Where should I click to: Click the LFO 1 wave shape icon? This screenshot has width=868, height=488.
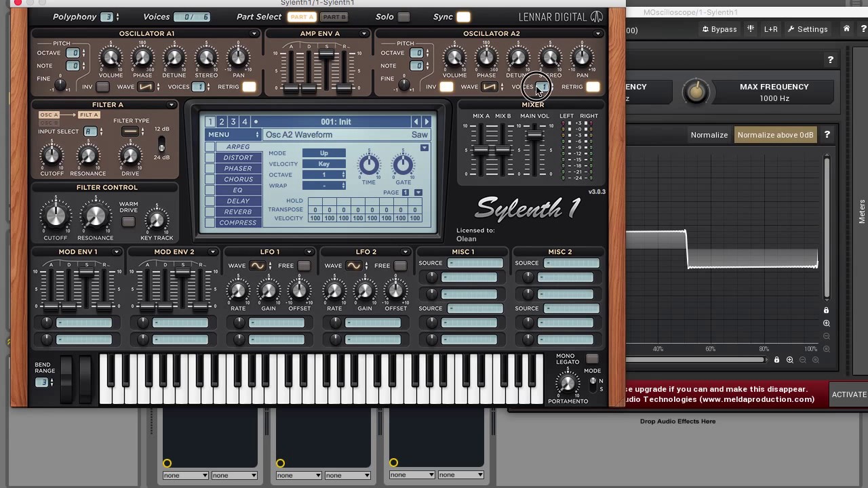[x=257, y=266]
